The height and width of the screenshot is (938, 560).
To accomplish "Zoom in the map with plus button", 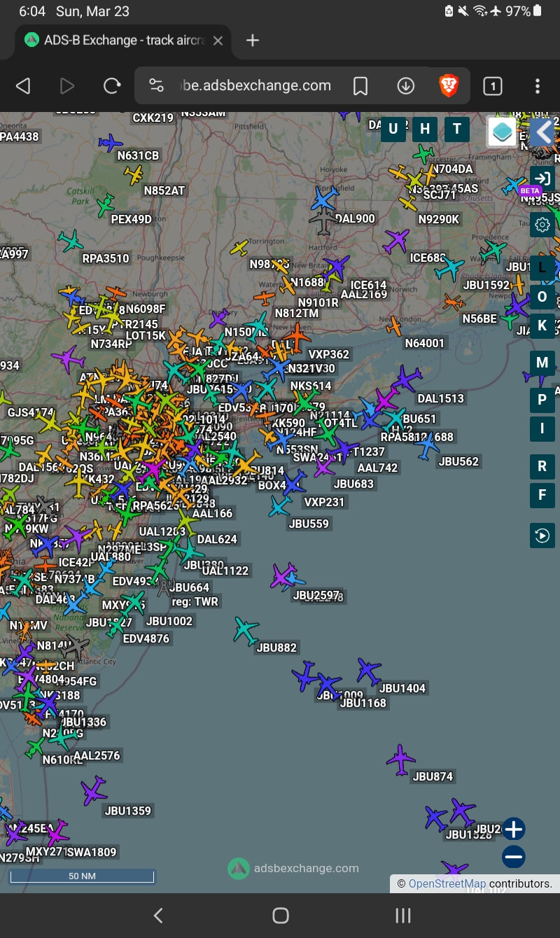I will coord(514,829).
